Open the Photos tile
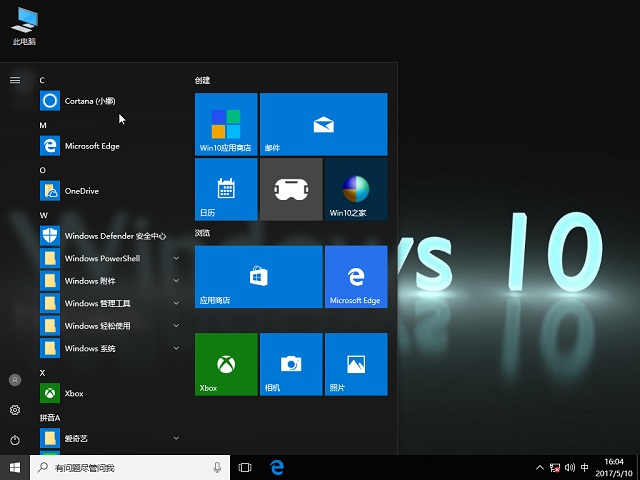Image resolution: width=640 pixels, height=480 pixels. 356,364
